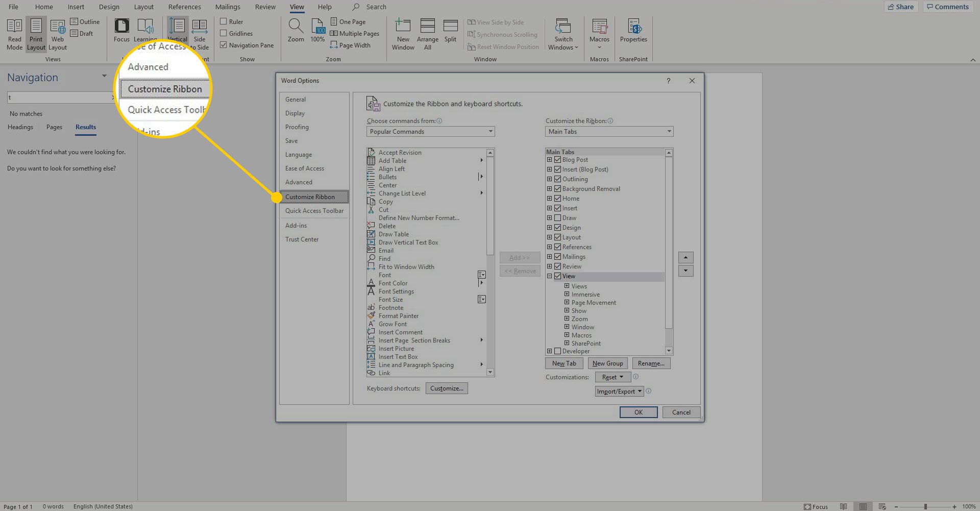Check the Draw tab checkbox
Viewport: 980px width, 511px height.
tap(557, 218)
